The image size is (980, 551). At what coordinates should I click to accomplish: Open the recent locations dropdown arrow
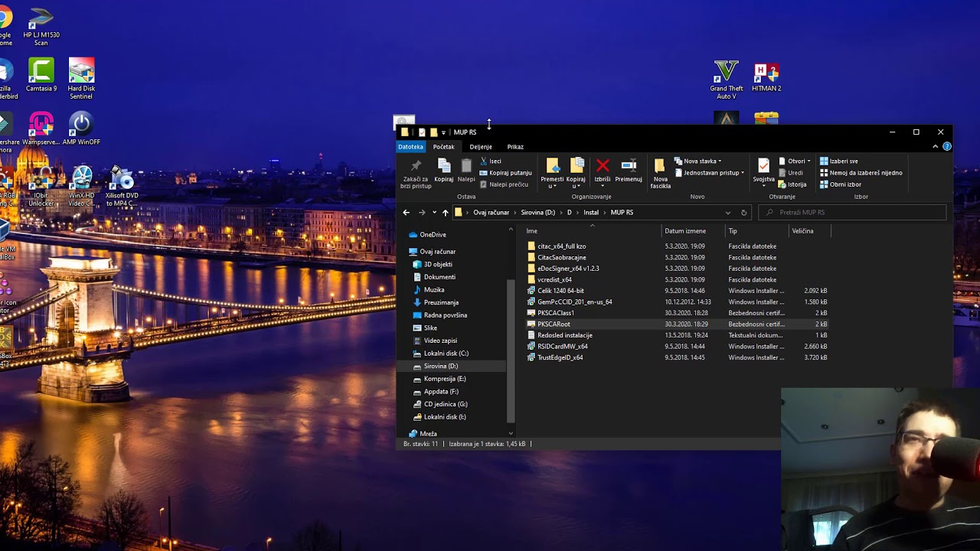(x=434, y=213)
